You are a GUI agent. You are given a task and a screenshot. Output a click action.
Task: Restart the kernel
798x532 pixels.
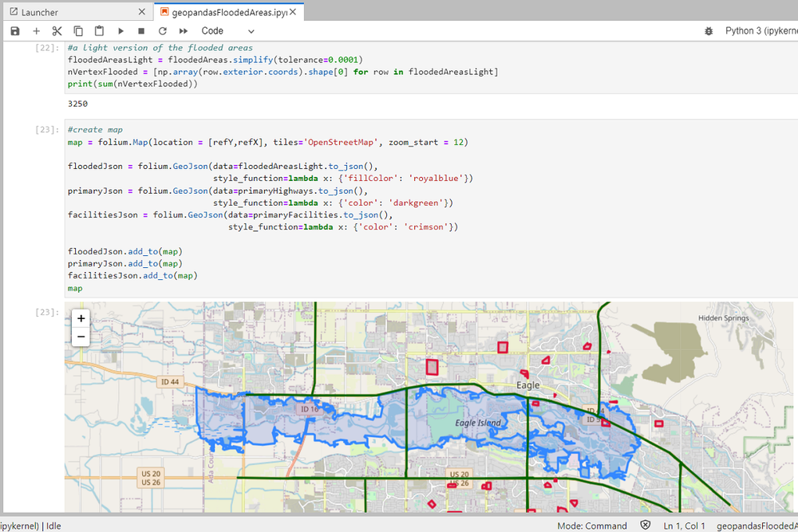162,30
